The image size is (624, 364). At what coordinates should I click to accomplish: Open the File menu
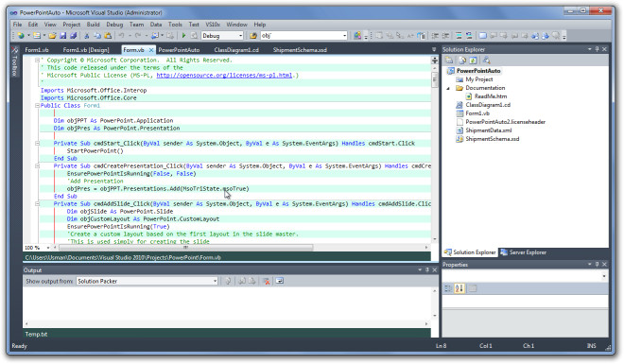[18, 25]
